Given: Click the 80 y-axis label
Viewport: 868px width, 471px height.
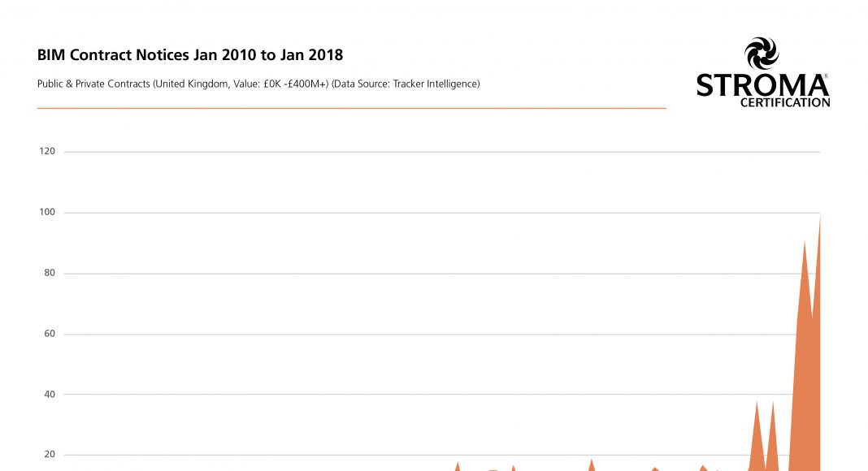Looking at the screenshot, I should pyautogui.click(x=50, y=274).
